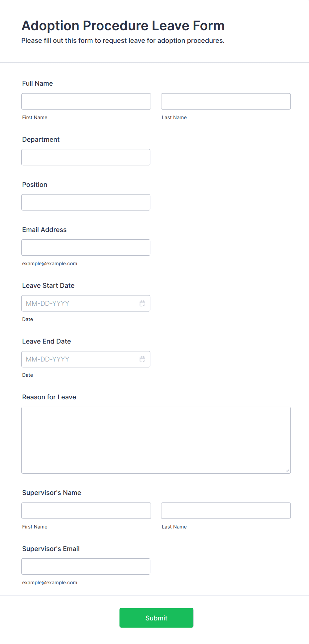This screenshot has width=309, height=644.
Task: Click the Supervisor's Email label
Action: pyautogui.click(x=51, y=549)
